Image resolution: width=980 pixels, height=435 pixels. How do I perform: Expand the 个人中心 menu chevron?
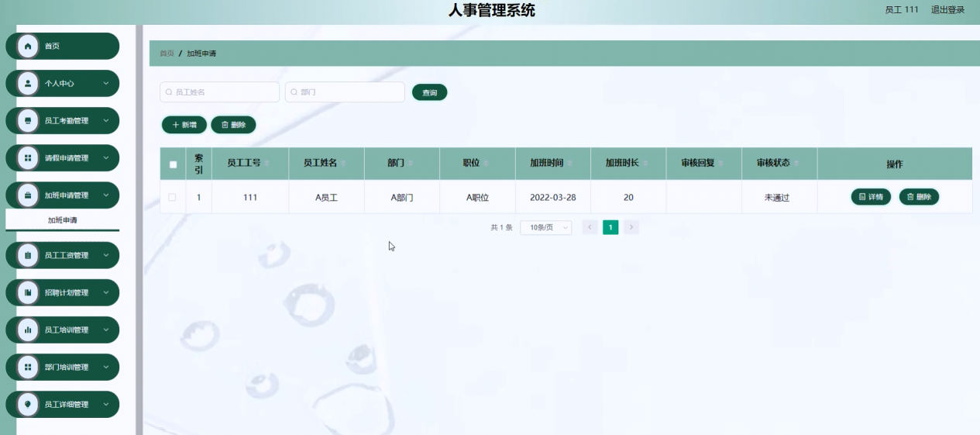pos(106,83)
